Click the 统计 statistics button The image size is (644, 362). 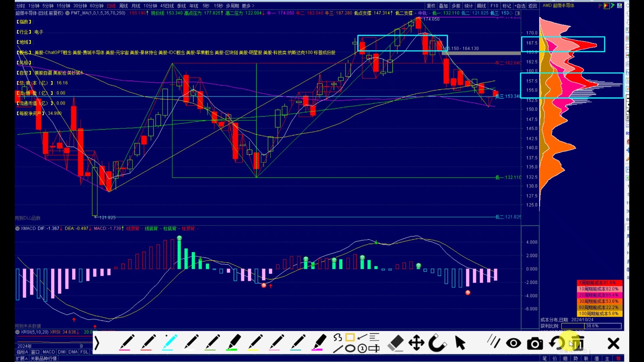[x=469, y=6]
